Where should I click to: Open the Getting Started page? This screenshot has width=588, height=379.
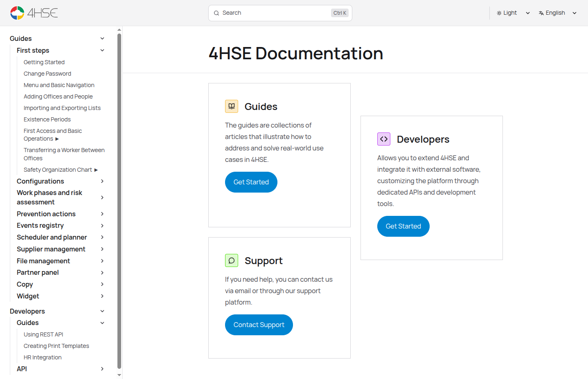pos(44,62)
